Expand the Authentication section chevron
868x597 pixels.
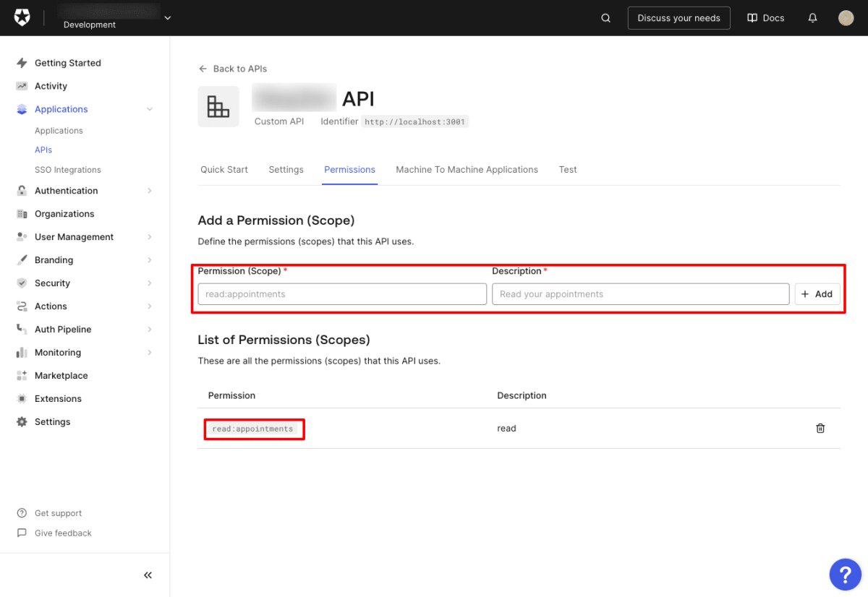pyautogui.click(x=150, y=191)
